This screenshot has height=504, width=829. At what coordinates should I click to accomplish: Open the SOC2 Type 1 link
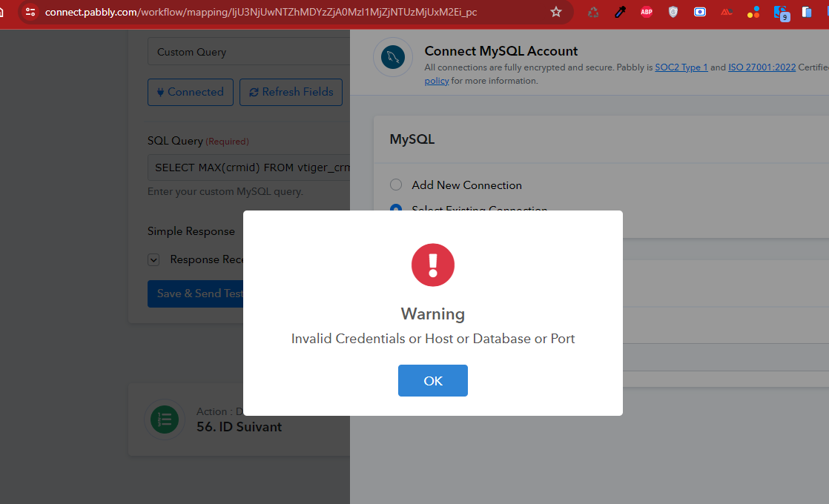point(681,67)
